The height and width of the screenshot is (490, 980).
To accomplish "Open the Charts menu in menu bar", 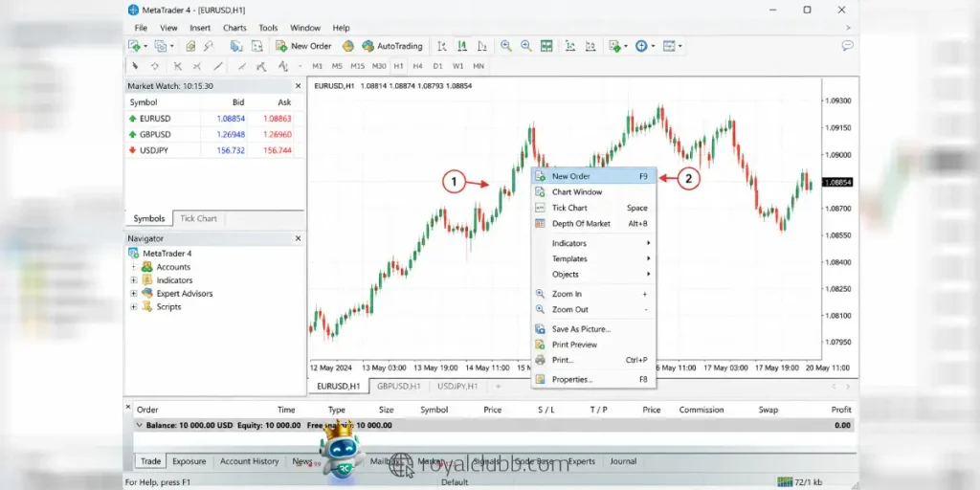I will click(235, 28).
